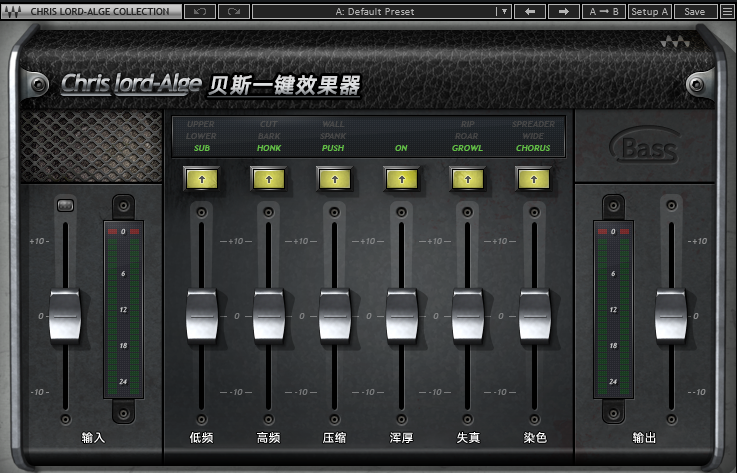Open the Save menu
The image size is (737, 473).
tap(695, 12)
